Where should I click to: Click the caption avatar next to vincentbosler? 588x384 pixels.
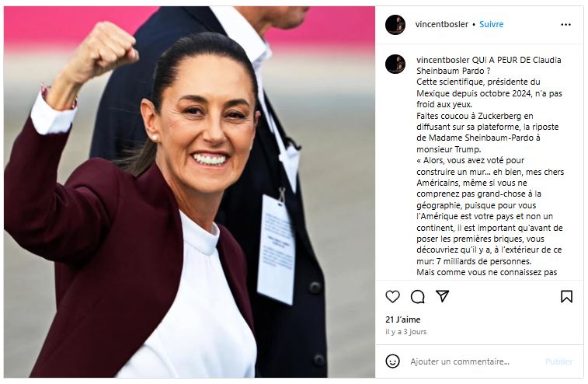pyautogui.click(x=395, y=64)
